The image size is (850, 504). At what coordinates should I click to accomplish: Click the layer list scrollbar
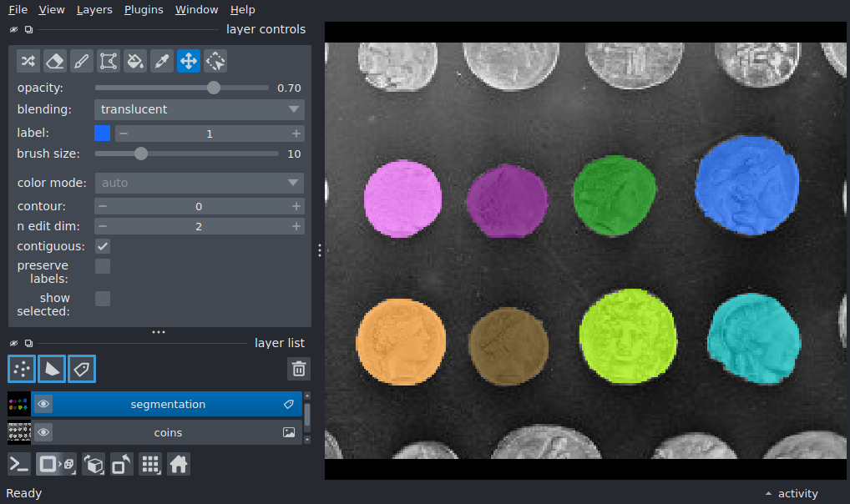pos(306,416)
